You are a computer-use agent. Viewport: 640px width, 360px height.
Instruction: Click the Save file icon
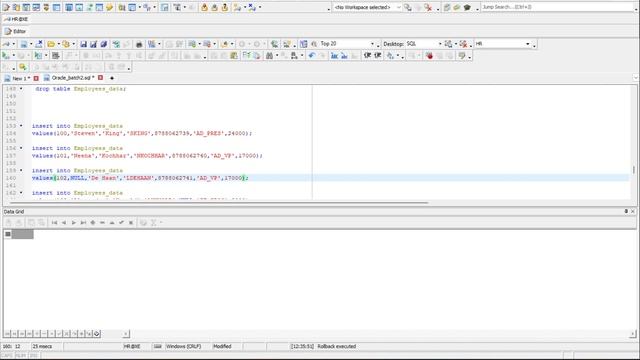(83, 44)
